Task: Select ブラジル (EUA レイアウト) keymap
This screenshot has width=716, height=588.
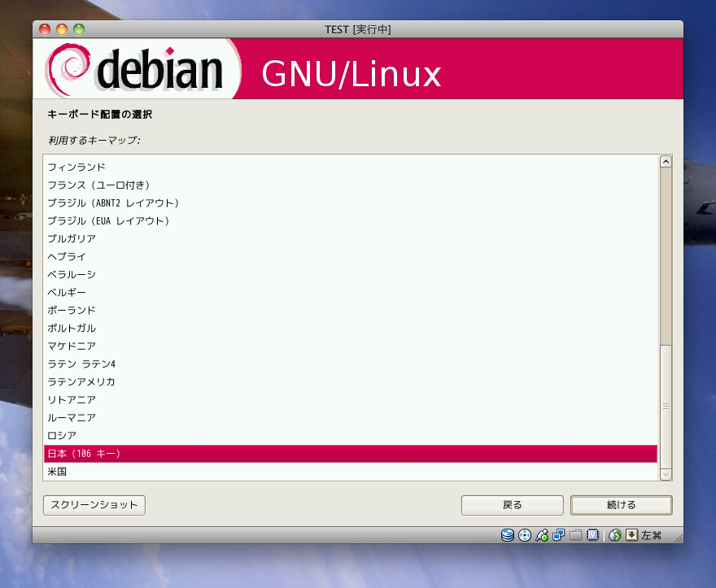Action: tap(350, 220)
